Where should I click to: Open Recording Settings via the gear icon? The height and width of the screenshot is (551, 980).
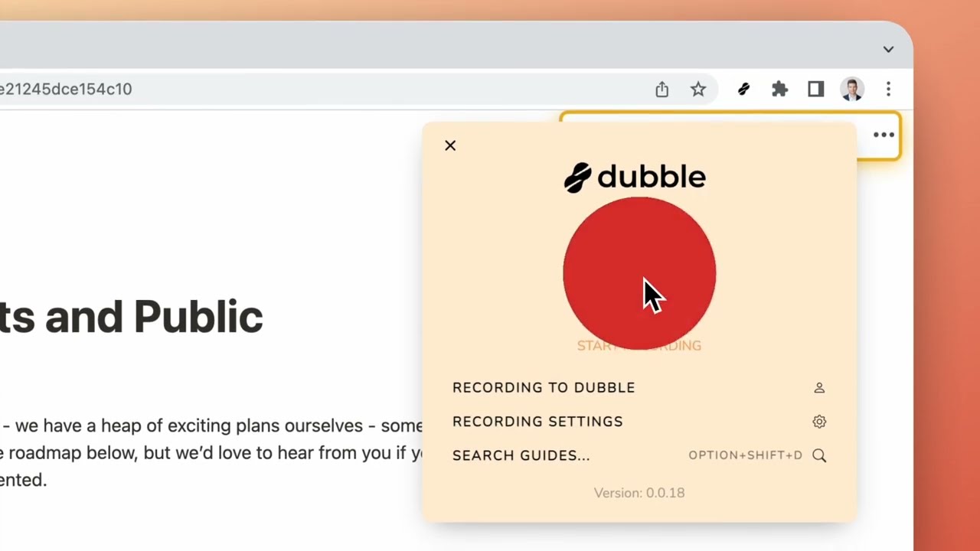coord(819,422)
